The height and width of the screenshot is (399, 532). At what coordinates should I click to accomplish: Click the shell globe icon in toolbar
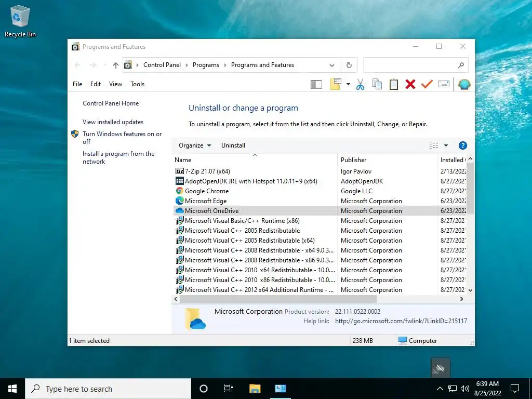464,84
